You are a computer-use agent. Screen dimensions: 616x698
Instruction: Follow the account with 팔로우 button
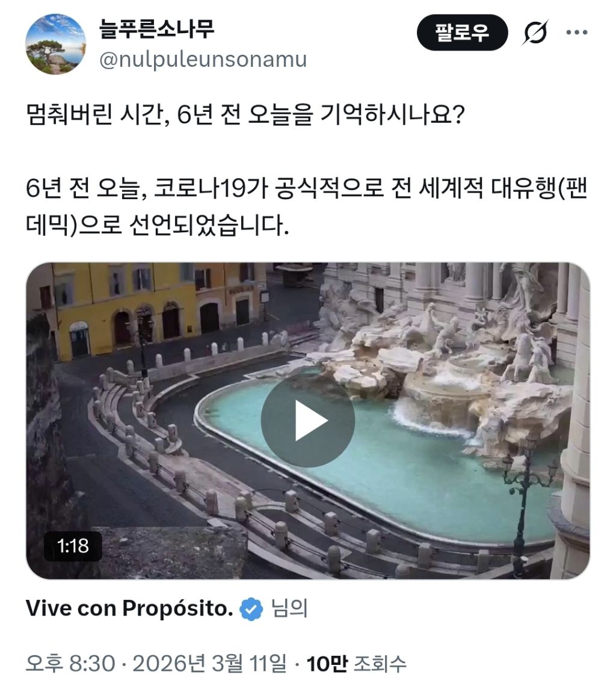click(462, 32)
